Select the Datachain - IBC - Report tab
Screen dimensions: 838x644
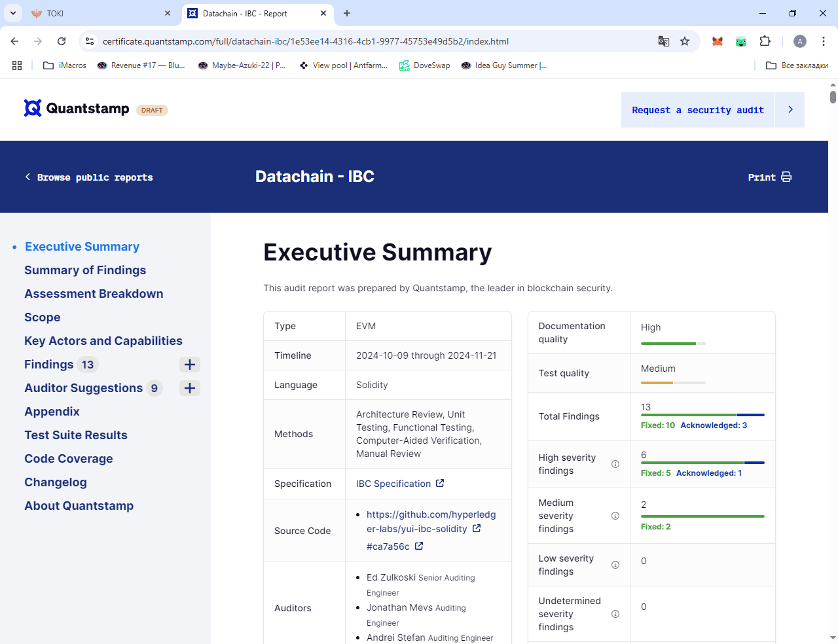tap(257, 13)
